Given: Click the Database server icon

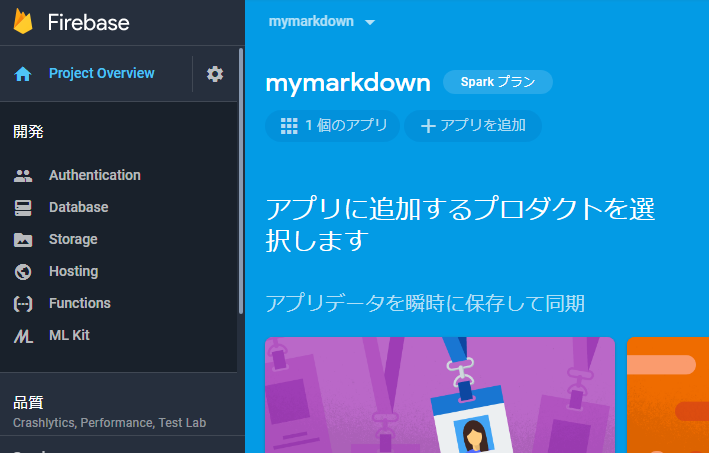Looking at the screenshot, I should (23, 208).
